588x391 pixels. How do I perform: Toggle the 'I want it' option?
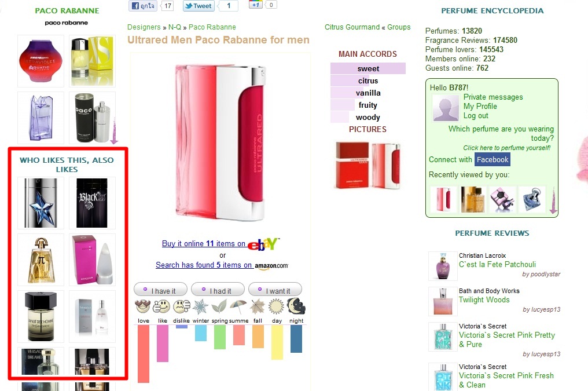[275, 290]
